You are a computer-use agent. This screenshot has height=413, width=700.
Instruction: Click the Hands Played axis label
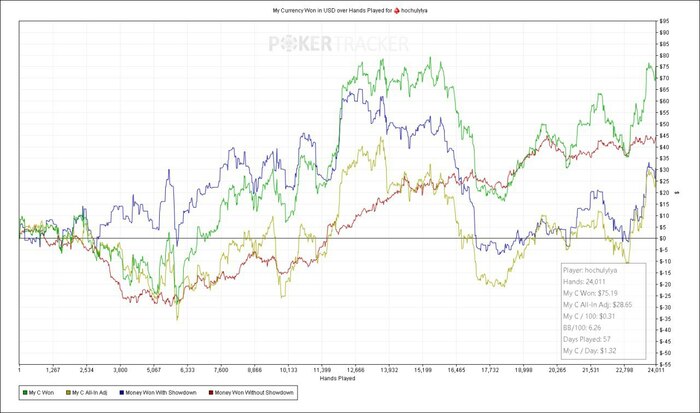338,379
